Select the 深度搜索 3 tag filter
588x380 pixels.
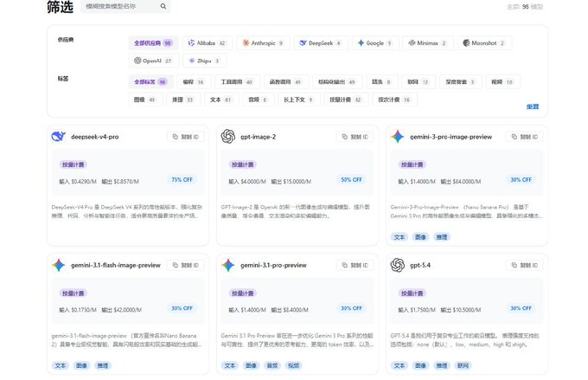(461, 82)
